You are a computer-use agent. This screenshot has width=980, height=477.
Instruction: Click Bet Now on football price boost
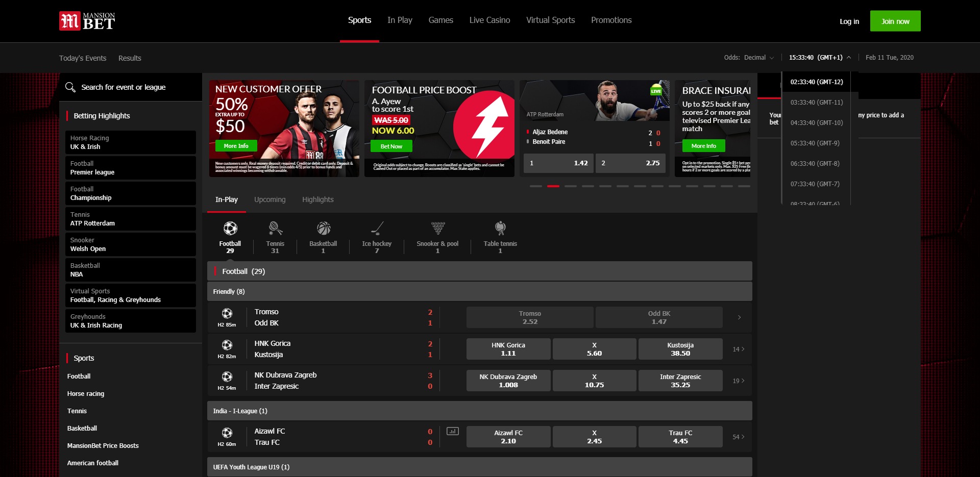(391, 146)
